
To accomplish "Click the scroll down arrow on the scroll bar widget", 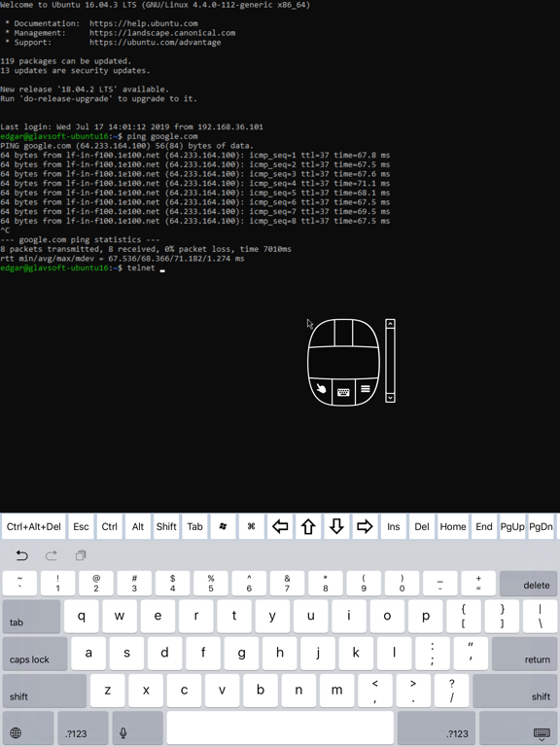I will (x=390, y=397).
